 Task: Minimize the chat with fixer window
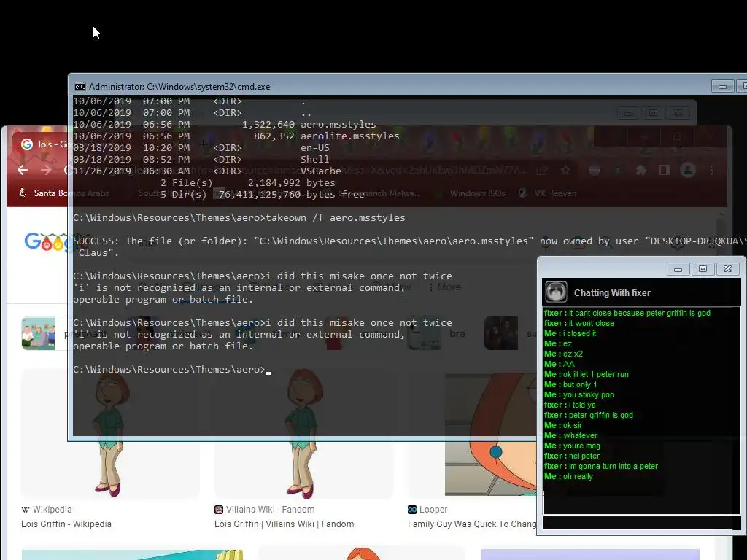pos(678,269)
